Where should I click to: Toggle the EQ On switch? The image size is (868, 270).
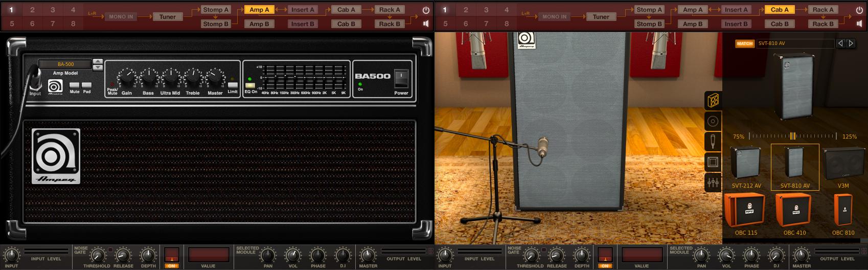(x=250, y=85)
